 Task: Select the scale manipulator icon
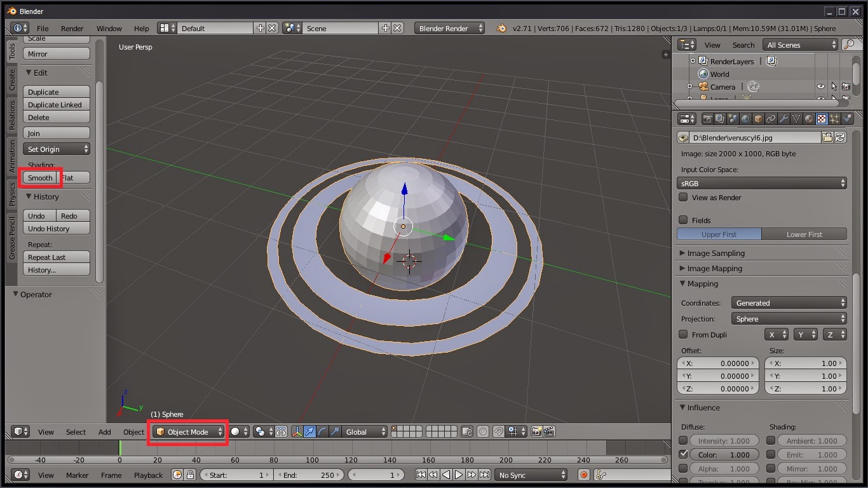point(335,431)
